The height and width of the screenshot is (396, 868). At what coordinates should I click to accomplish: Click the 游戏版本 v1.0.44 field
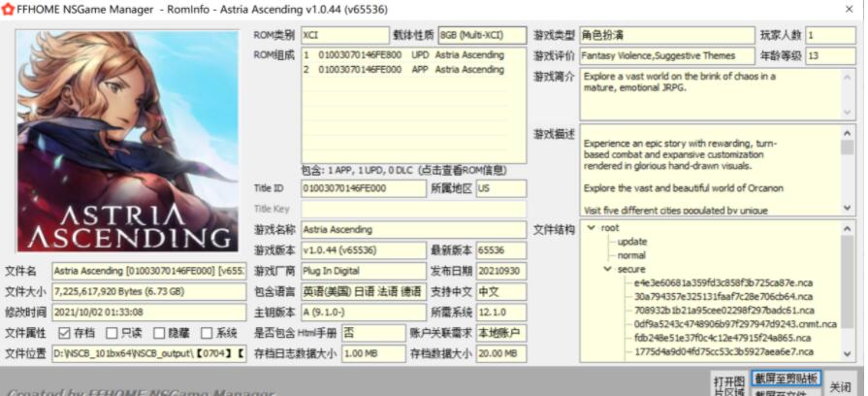[x=363, y=250]
